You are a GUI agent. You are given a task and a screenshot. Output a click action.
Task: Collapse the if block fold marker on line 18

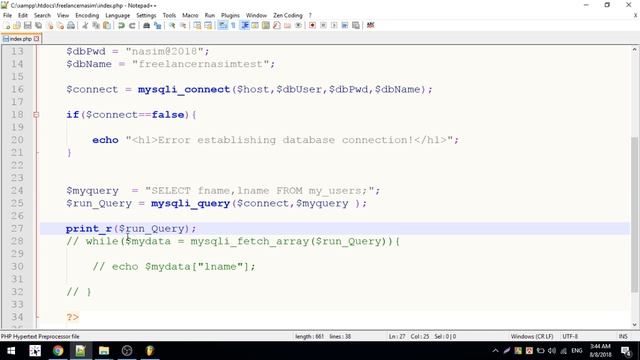[x=36, y=115]
